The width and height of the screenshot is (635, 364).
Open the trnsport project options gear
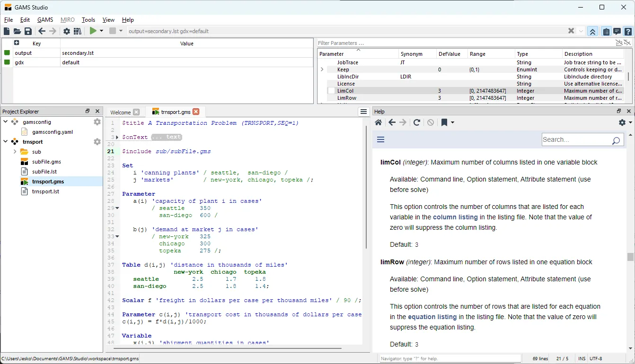tap(97, 142)
